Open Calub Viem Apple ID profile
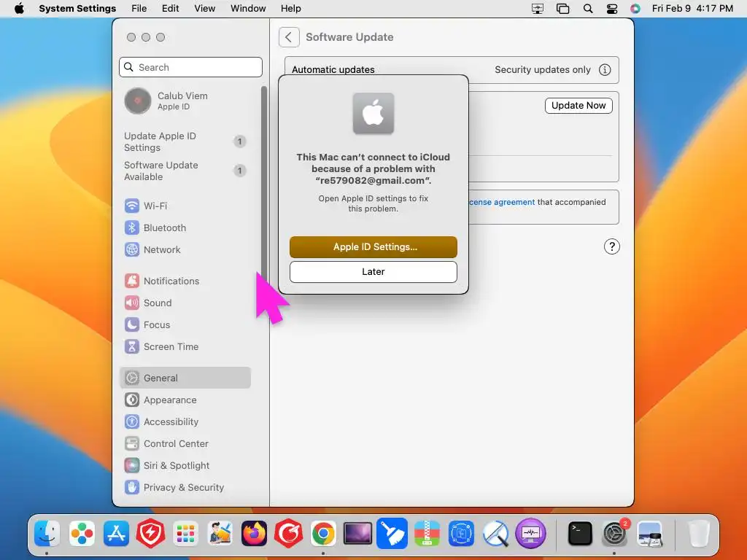The height and width of the screenshot is (560, 747). [x=186, y=101]
